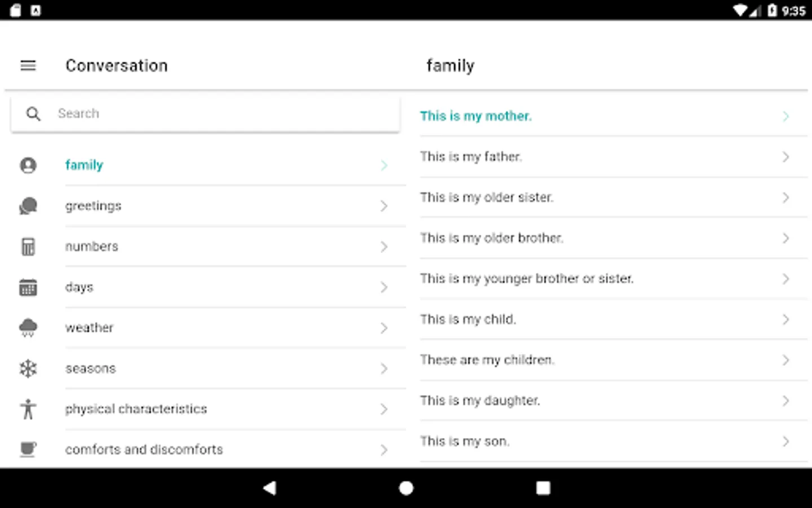Open chevron beside 'This is my daughter.'
The image size is (812, 508).
pyautogui.click(x=785, y=401)
